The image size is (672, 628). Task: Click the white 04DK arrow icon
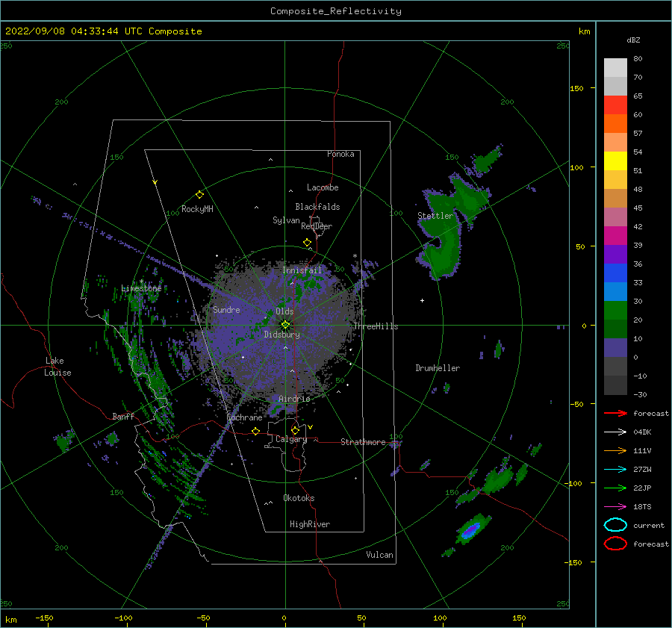[615, 432]
